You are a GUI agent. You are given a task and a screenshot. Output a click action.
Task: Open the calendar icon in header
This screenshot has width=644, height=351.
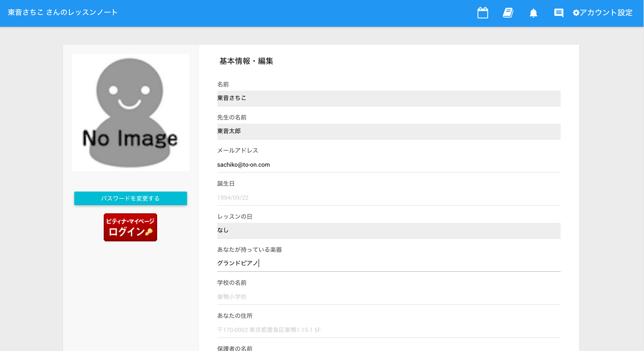pyautogui.click(x=483, y=13)
